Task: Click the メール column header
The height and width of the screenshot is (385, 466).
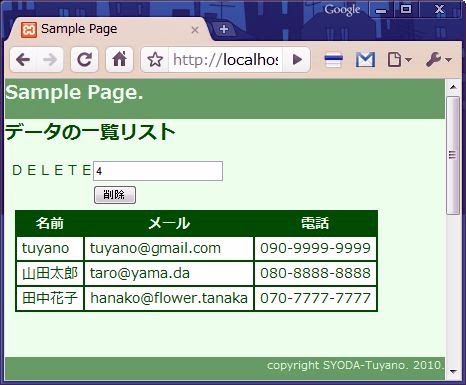Action: 169,223
